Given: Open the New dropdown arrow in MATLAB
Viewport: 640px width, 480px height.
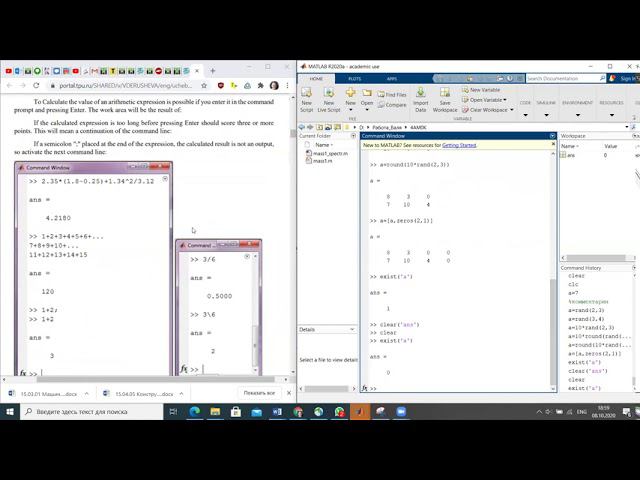Looking at the screenshot, I should (x=350, y=110).
